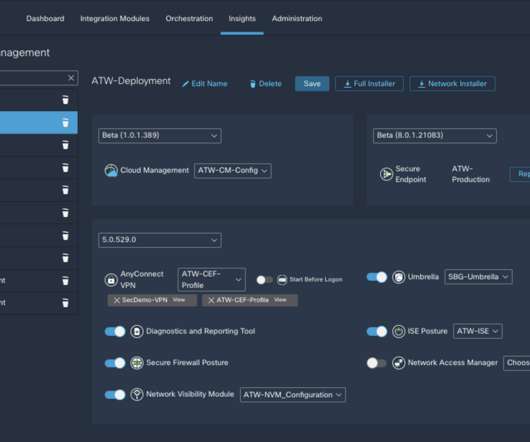Remove the SecDemo-VPN profile tag
The height and width of the screenshot is (442, 530).
coord(117,300)
